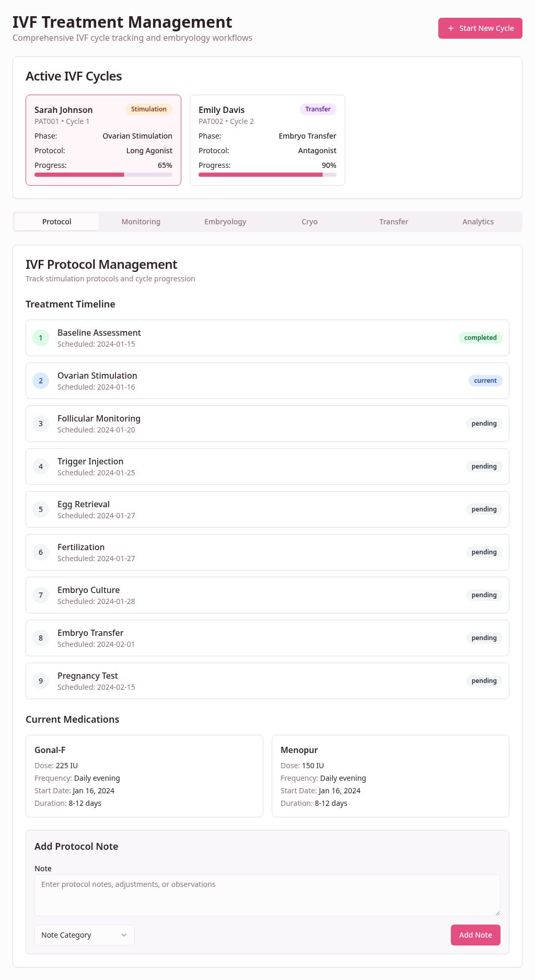Click the Add Note button
Image resolution: width=535 pixels, height=980 pixels.
[x=475, y=935]
